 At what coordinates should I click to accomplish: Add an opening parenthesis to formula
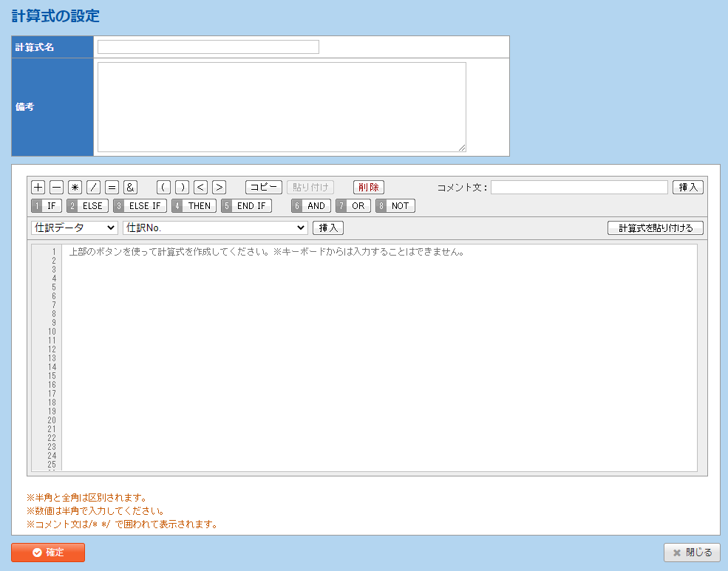point(163,187)
